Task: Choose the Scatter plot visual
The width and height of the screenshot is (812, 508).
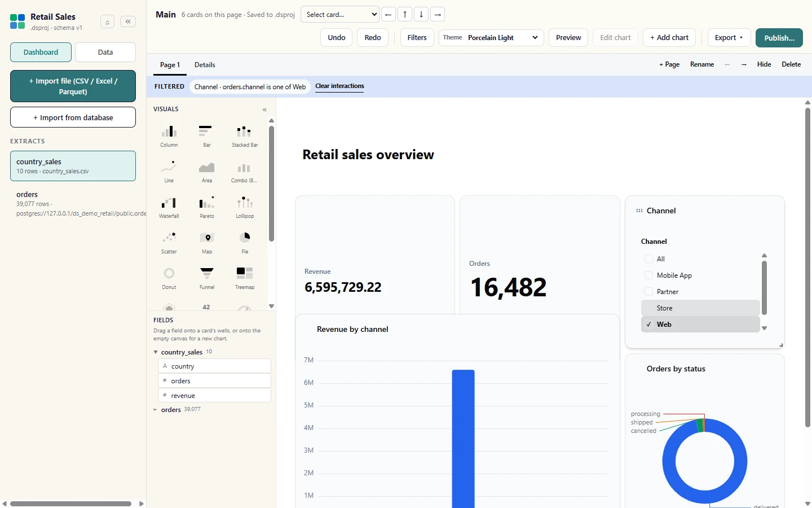Action: 169,243
